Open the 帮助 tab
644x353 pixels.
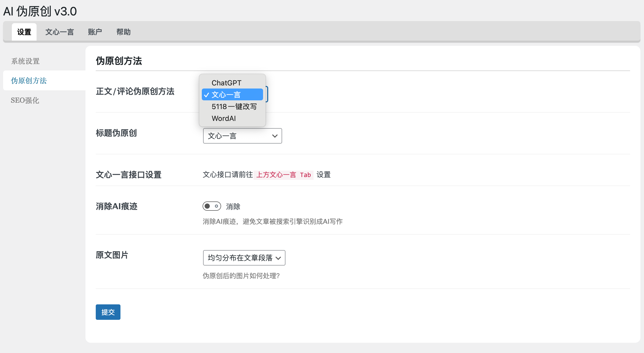[124, 32]
